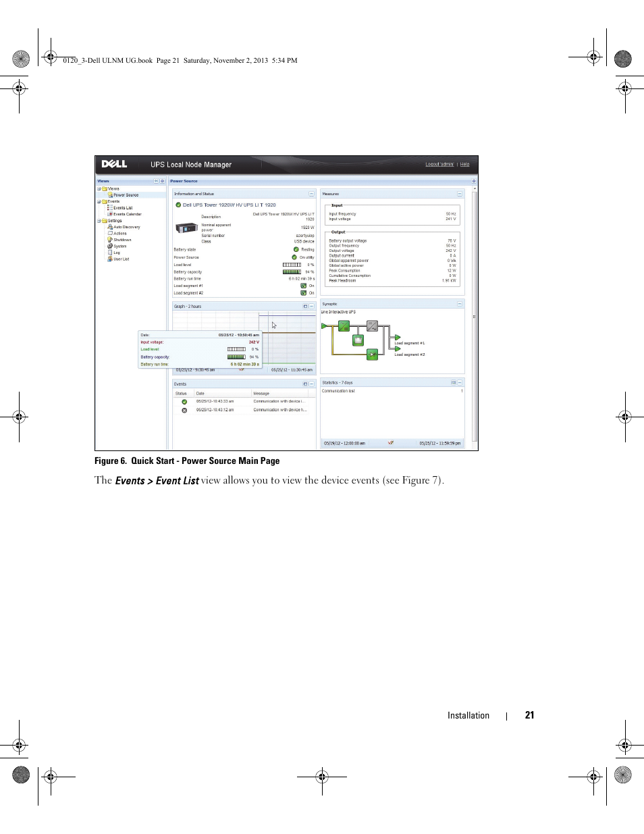Screen dimensions: 644x834
Task: Minimize the Statistics - 7 days panel
Action: tap(460, 383)
